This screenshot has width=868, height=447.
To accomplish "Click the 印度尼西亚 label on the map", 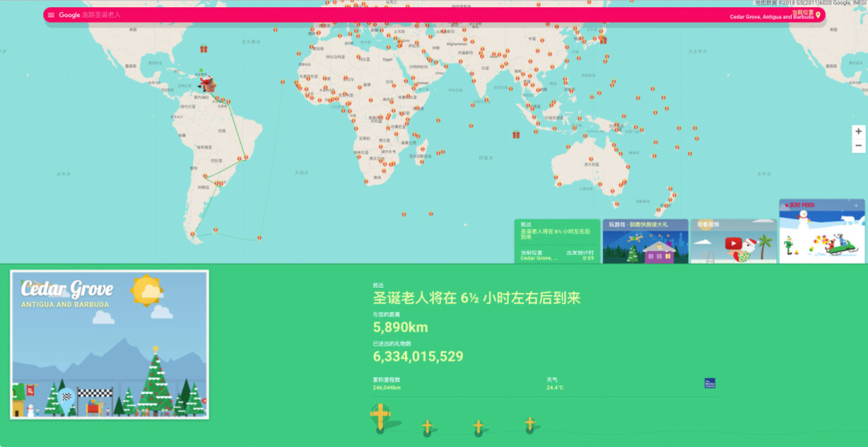I will point(554,118).
